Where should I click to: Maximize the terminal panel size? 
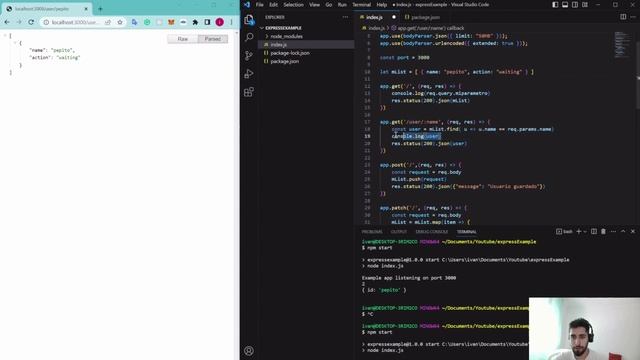pyautogui.click(x=623, y=231)
